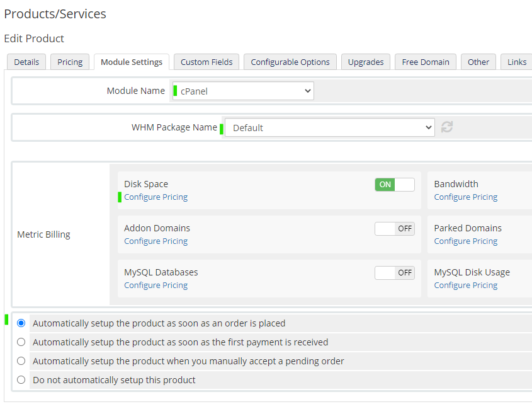
Task: Open the Module Name dropdown
Action: point(243,91)
